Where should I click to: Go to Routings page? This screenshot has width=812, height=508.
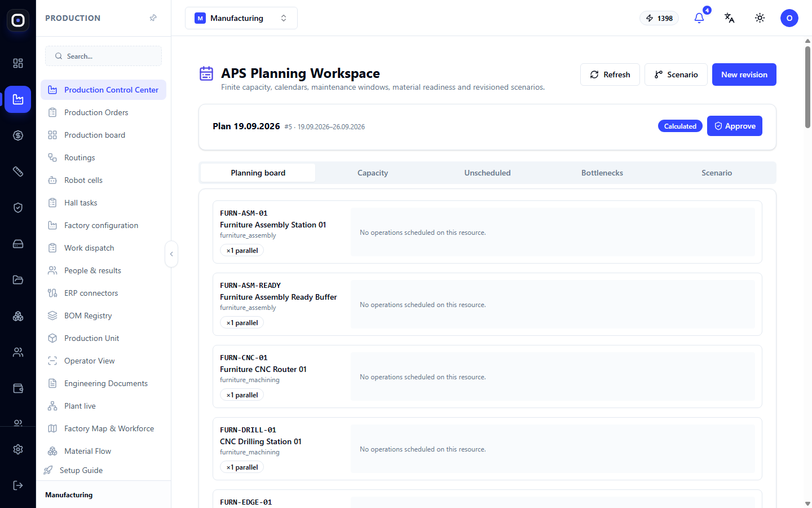(x=103, y=157)
